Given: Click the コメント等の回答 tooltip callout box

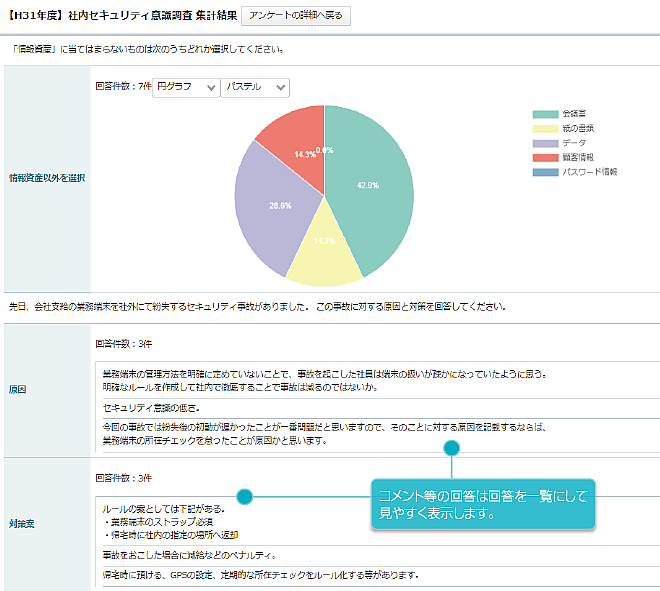Looking at the screenshot, I should 483,505.
